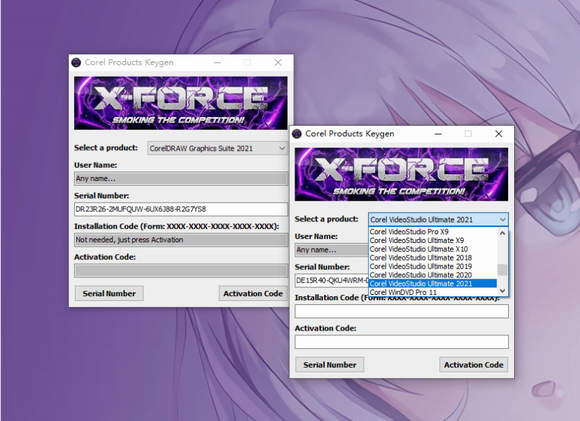Click User Name field in back window
Image resolution: width=580 pixels, height=421 pixels.
[181, 178]
